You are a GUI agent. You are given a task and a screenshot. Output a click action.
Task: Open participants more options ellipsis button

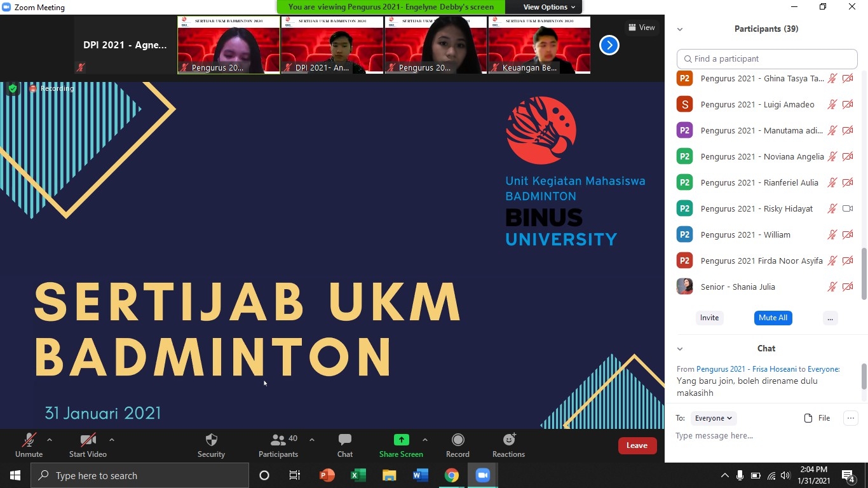pos(830,318)
